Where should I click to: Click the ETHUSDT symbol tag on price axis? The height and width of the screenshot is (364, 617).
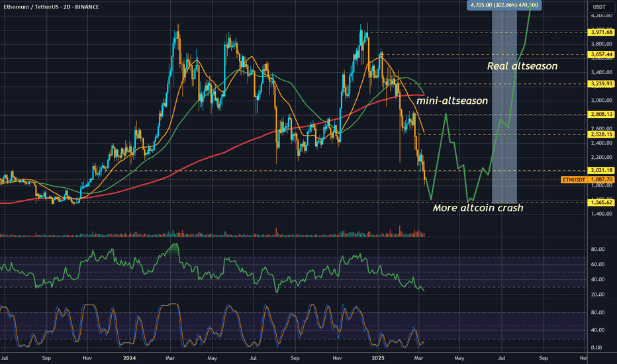pyautogui.click(x=574, y=180)
